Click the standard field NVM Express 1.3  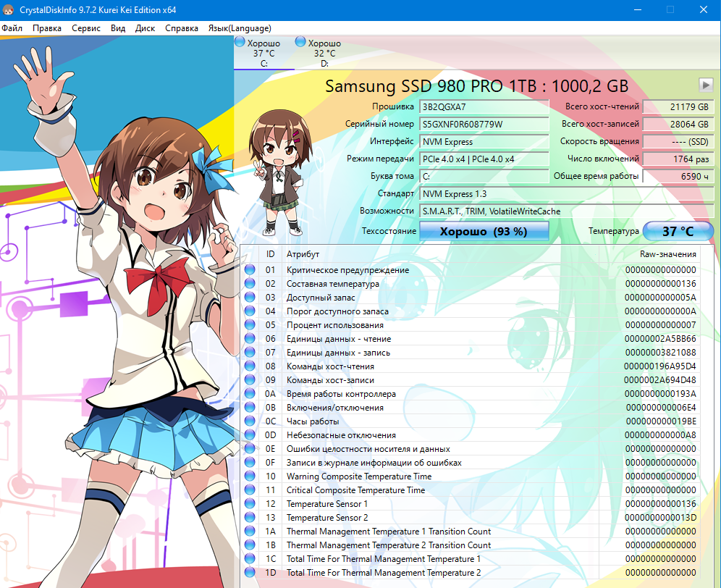coord(567,193)
